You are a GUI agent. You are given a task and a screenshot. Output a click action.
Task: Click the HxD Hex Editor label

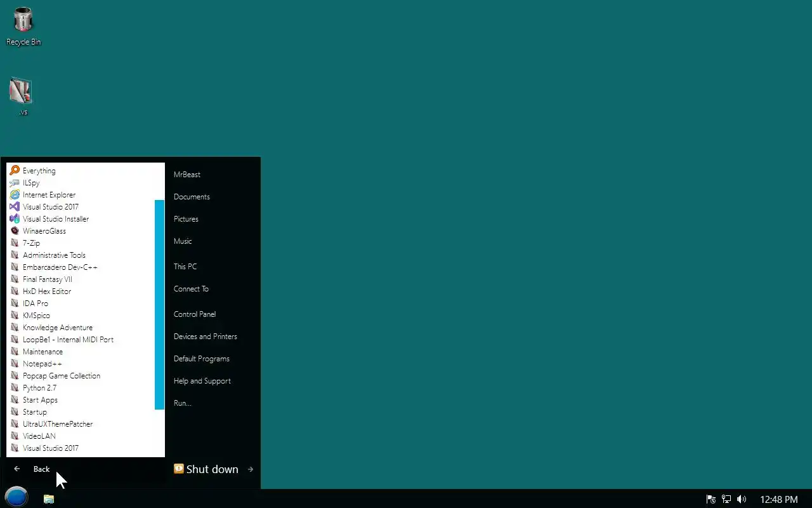(x=47, y=291)
